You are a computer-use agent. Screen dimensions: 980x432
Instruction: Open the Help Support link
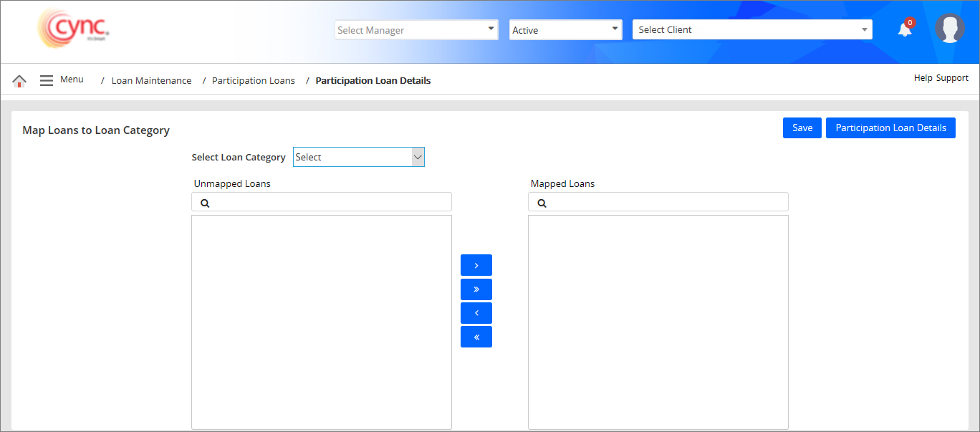point(941,78)
